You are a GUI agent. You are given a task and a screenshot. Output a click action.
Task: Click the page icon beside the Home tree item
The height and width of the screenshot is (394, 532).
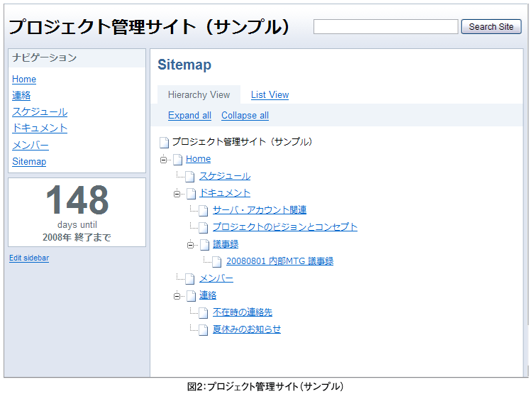[x=178, y=159]
